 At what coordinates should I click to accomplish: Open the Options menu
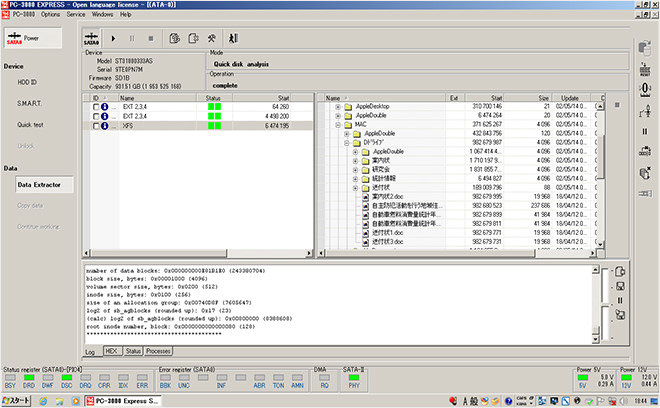(51, 14)
